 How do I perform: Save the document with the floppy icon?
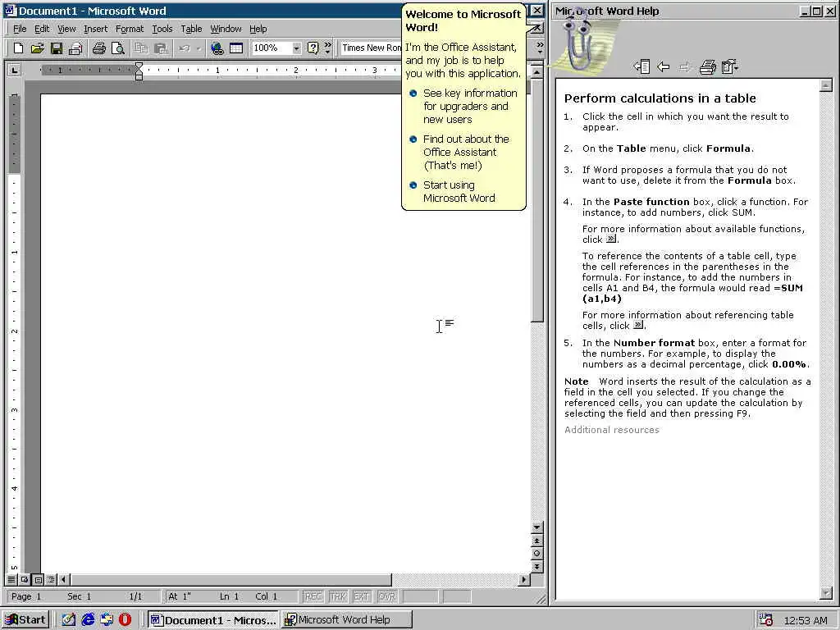[57, 48]
